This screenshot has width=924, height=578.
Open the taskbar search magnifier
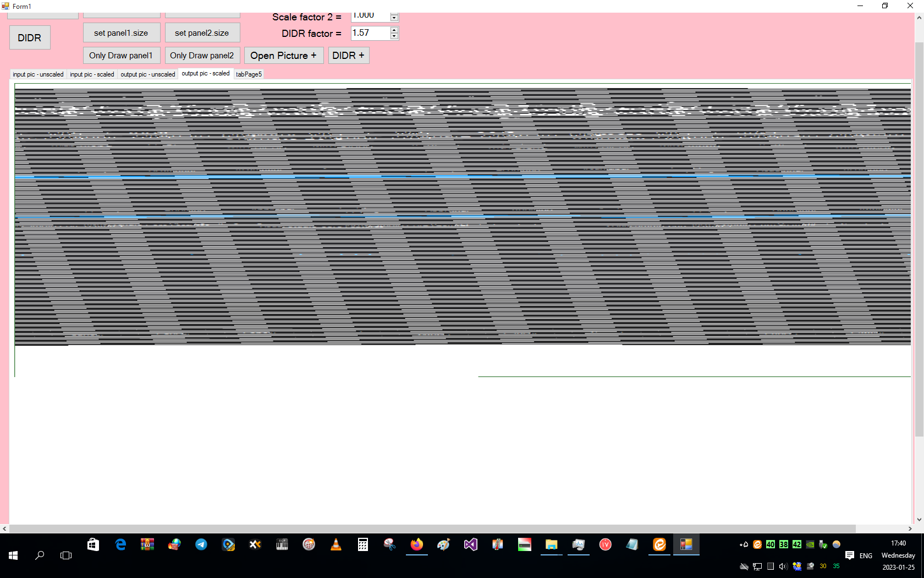pyautogui.click(x=40, y=555)
